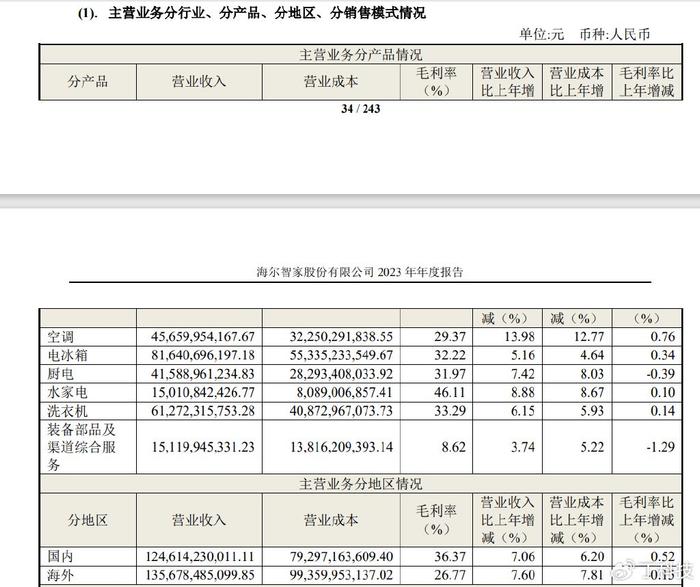
Task: Select 空调 revenue growth 13.98
Action: pos(520,336)
